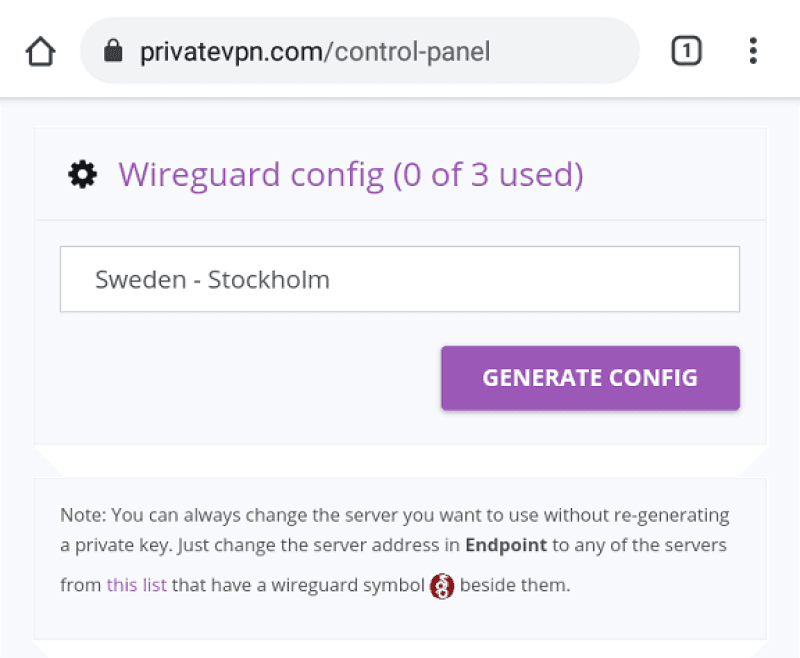Click the red wireguard symbol icon

pyautogui.click(x=442, y=586)
